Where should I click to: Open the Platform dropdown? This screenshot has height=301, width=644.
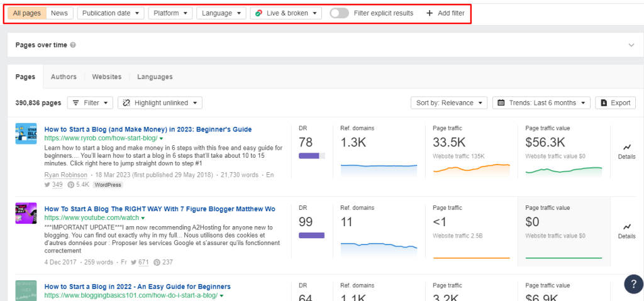[170, 13]
